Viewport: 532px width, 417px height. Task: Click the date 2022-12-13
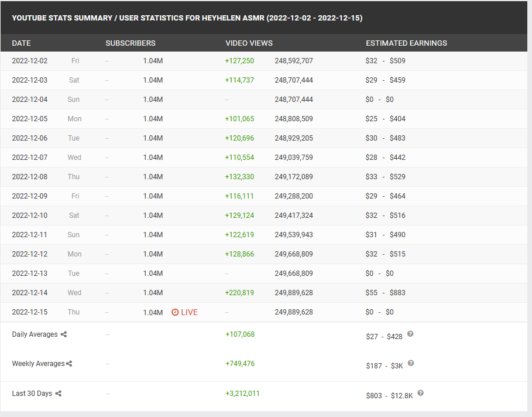(x=30, y=274)
